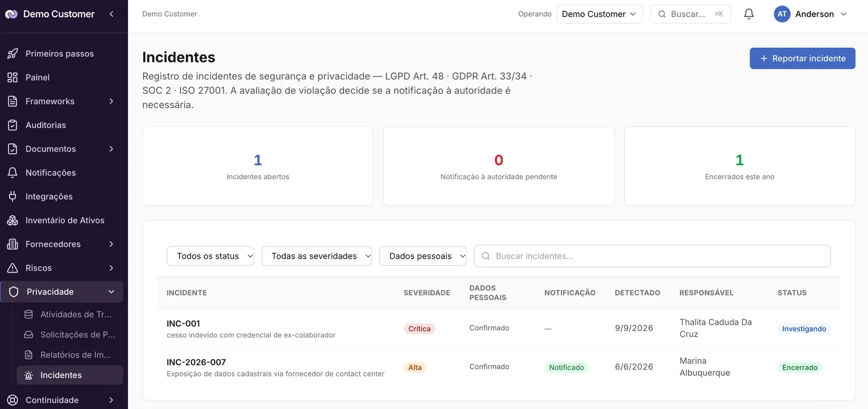Click the Inventário de Ativos boxes icon

click(x=12, y=221)
